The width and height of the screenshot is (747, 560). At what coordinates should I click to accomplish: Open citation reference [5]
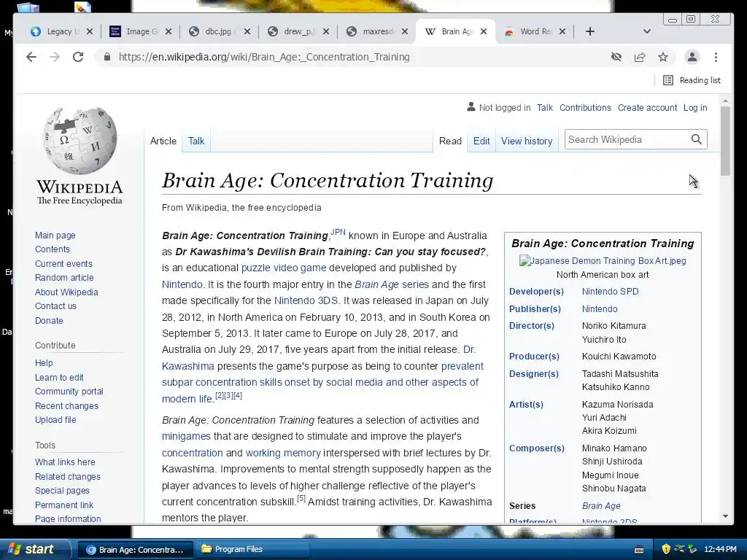pyautogui.click(x=301, y=499)
